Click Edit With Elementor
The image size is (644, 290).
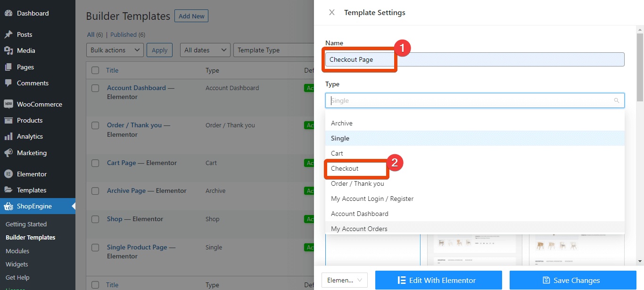(x=438, y=280)
